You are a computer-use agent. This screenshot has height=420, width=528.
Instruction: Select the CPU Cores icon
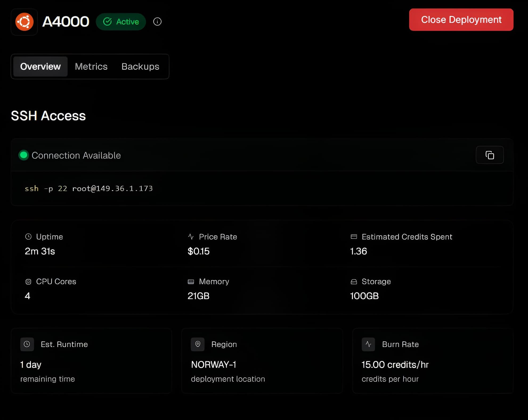tap(28, 281)
